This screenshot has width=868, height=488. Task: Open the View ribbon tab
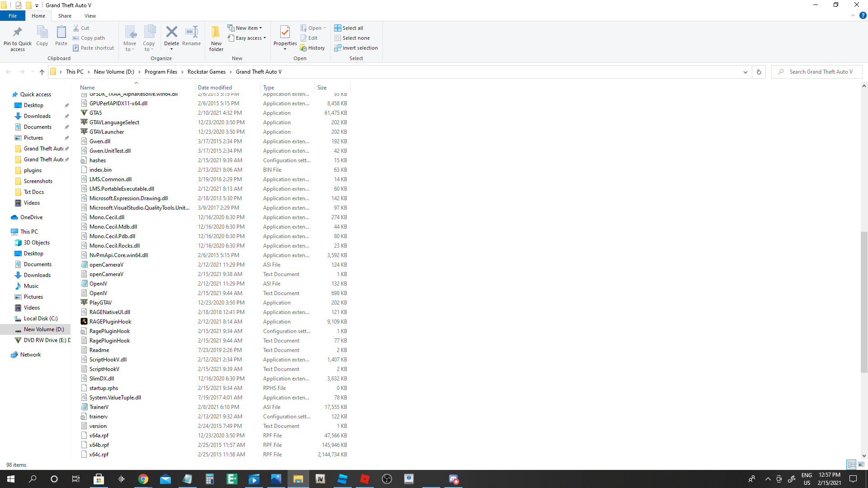point(90,16)
